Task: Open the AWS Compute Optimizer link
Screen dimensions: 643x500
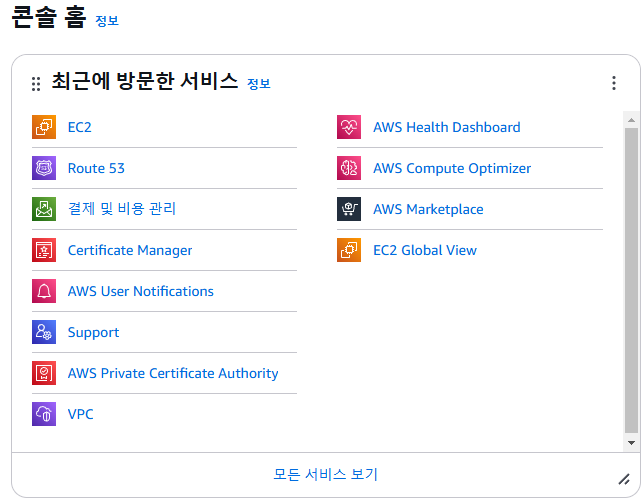Action: pyautogui.click(x=452, y=168)
